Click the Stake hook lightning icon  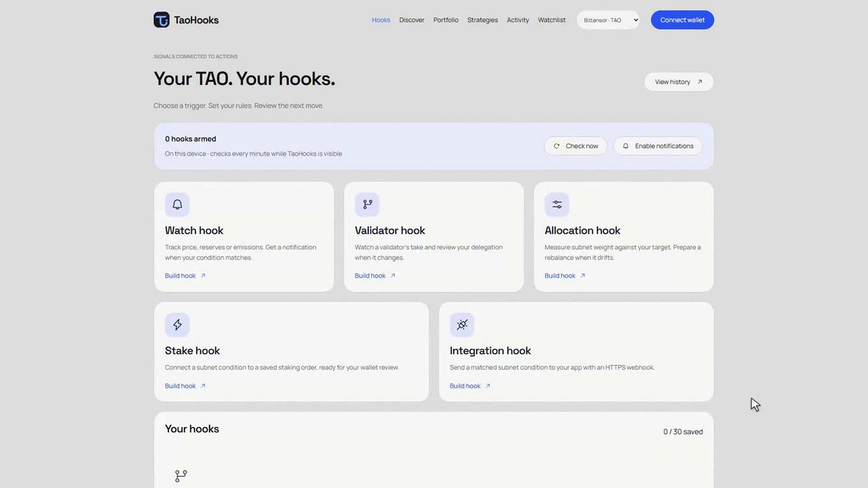click(x=177, y=325)
